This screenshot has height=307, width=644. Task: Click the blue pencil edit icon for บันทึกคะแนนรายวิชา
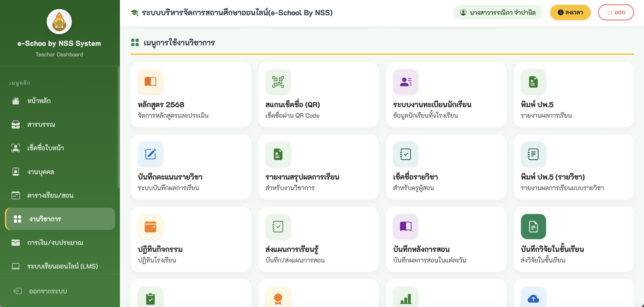pos(150,154)
